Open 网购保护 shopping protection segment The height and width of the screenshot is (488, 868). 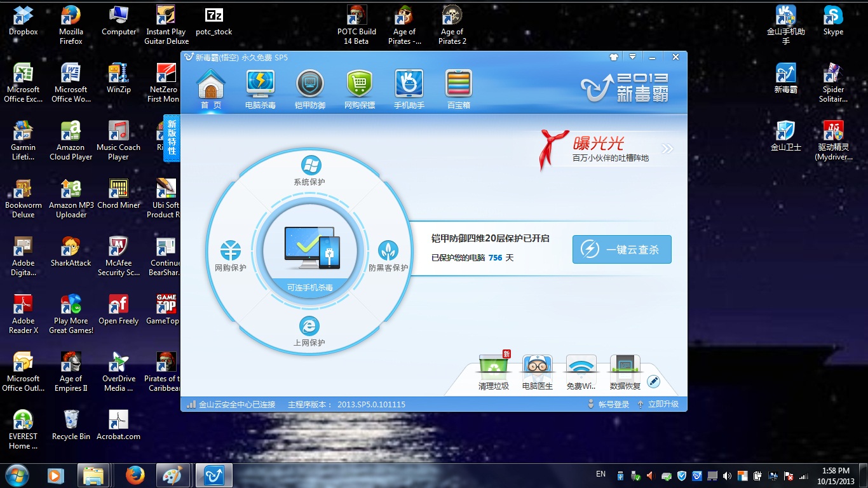[x=230, y=256]
